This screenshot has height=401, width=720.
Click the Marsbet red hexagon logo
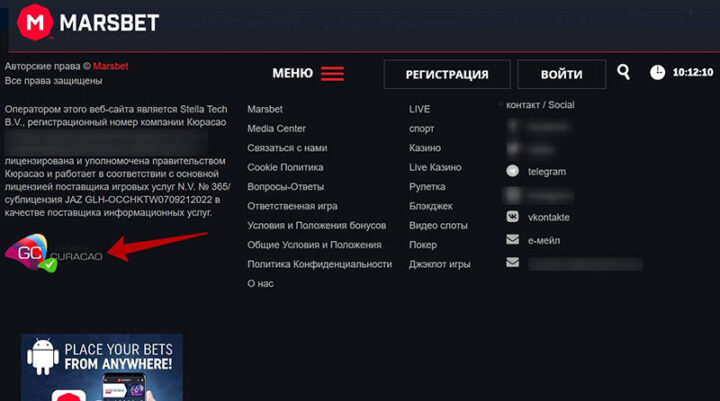tap(34, 22)
